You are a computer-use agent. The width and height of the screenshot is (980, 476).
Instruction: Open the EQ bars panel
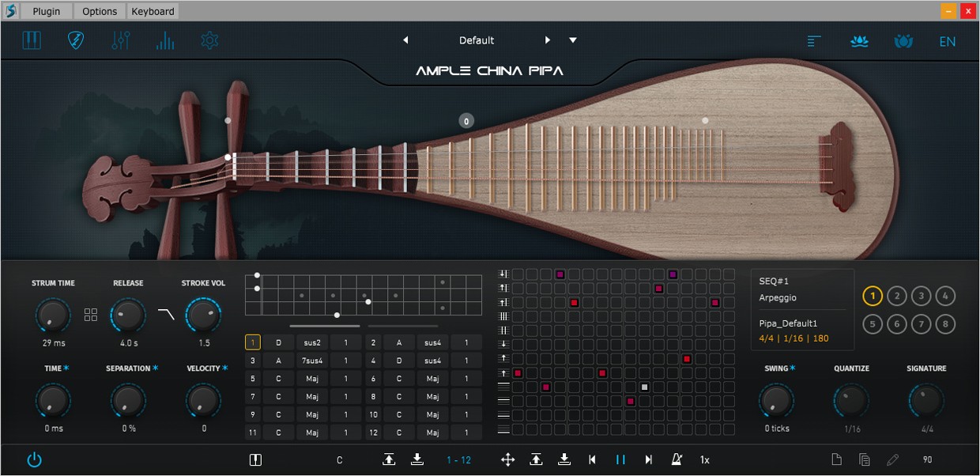click(164, 40)
